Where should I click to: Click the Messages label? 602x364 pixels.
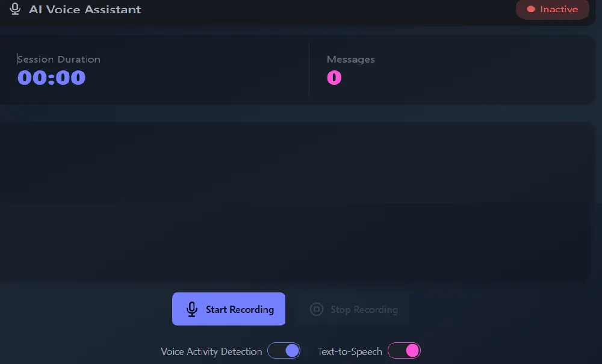350,60
